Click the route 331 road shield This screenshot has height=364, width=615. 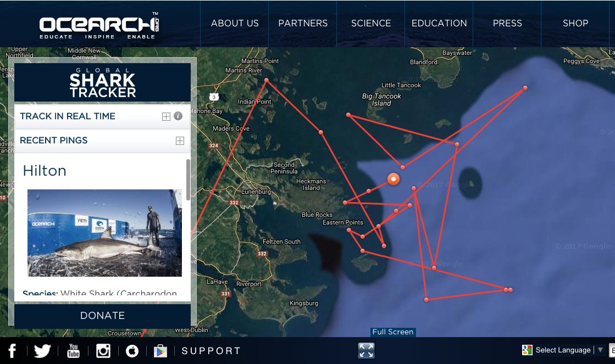pos(225,294)
